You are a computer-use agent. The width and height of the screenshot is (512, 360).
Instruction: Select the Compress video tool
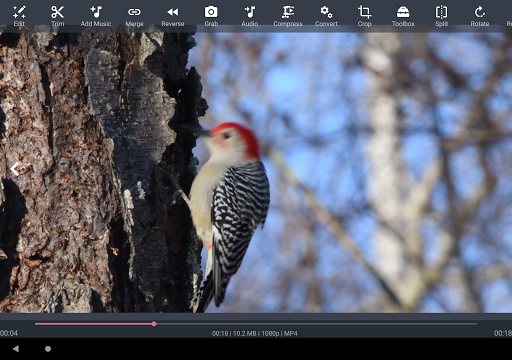tap(288, 16)
